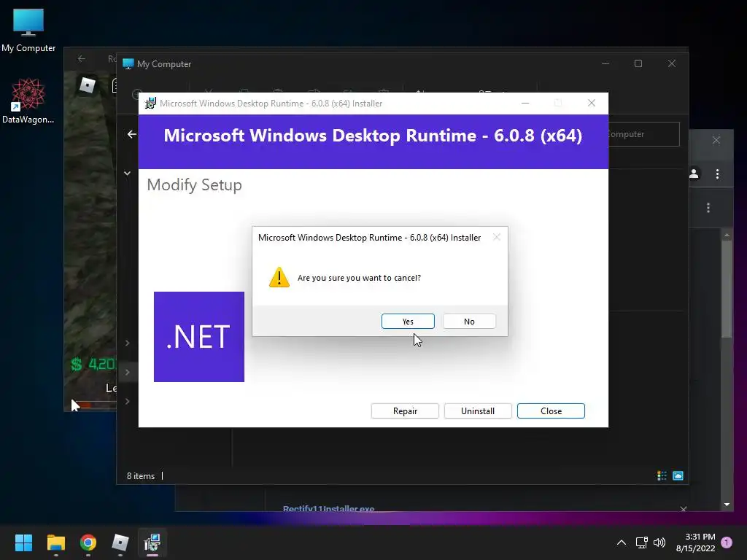Open Roblox from the taskbar
Viewport: 747px width, 560px height.
[120, 542]
